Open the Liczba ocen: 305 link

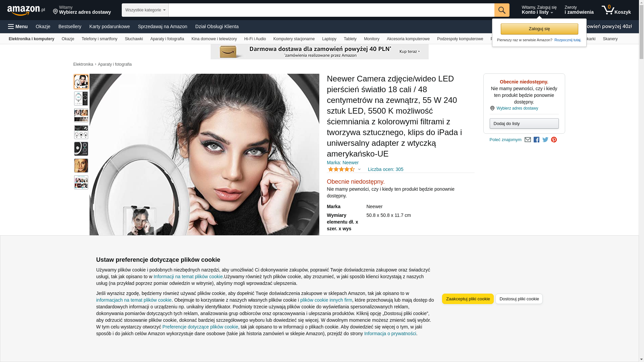tap(385, 169)
